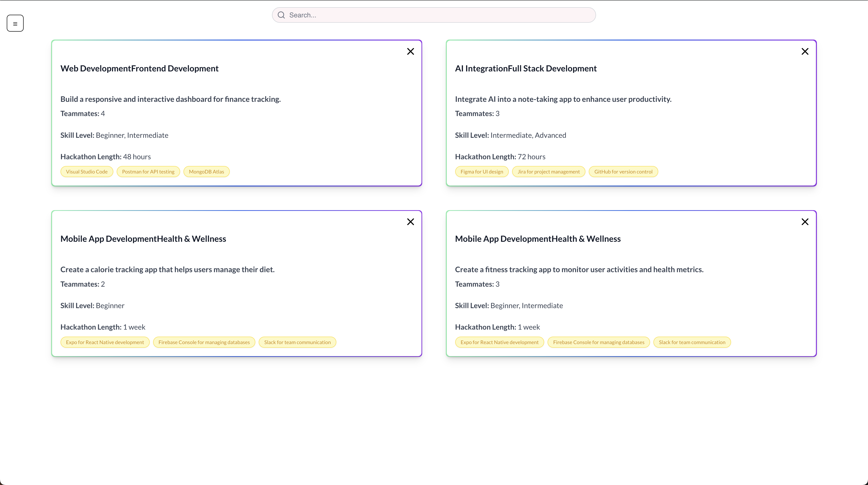The width and height of the screenshot is (868, 485).
Task: Click the Postman for API testing tag
Action: point(148,172)
